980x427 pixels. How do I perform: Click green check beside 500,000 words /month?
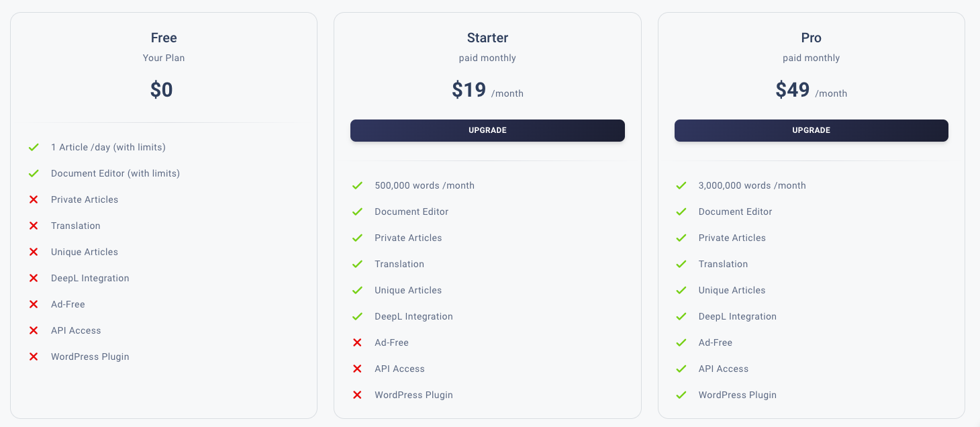pos(357,185)
